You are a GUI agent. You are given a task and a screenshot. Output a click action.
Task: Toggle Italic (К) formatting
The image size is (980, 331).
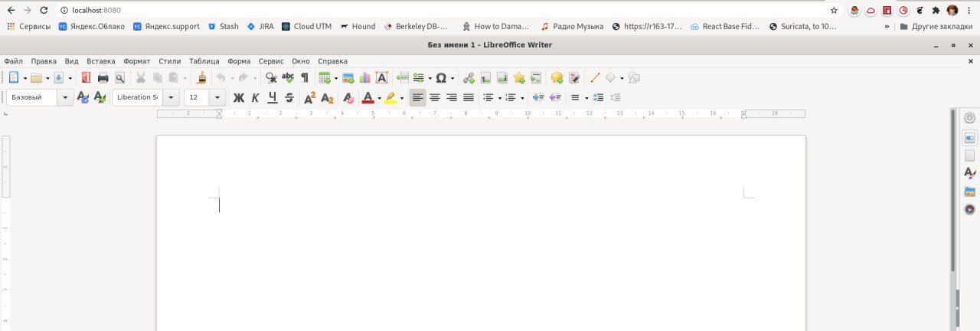(x=255, y=97)
